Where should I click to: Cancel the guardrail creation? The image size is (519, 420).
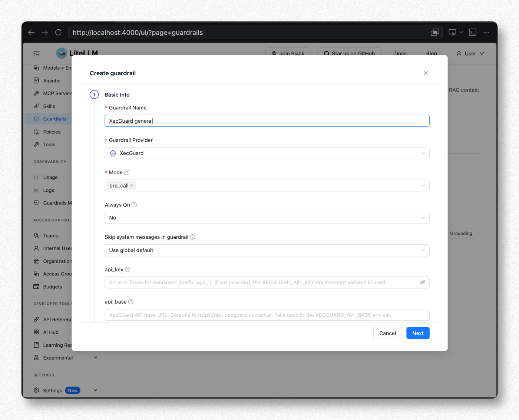(x=387, y=333)
